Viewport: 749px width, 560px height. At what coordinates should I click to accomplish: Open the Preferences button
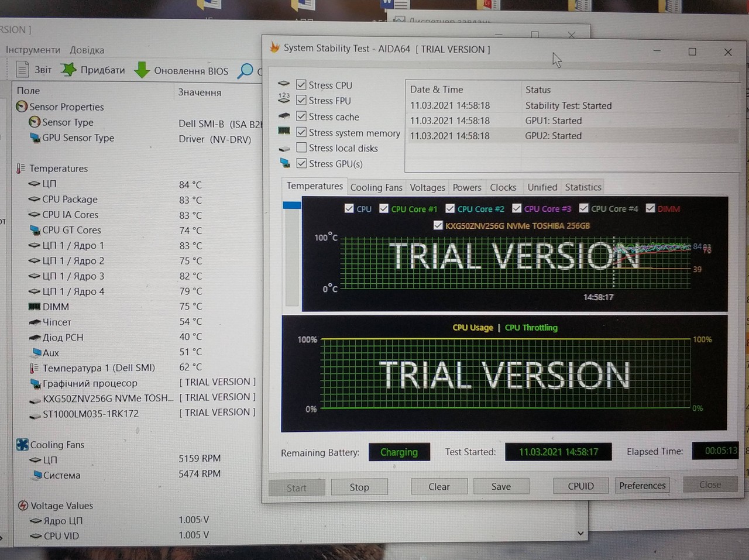(x=642, y=486)
